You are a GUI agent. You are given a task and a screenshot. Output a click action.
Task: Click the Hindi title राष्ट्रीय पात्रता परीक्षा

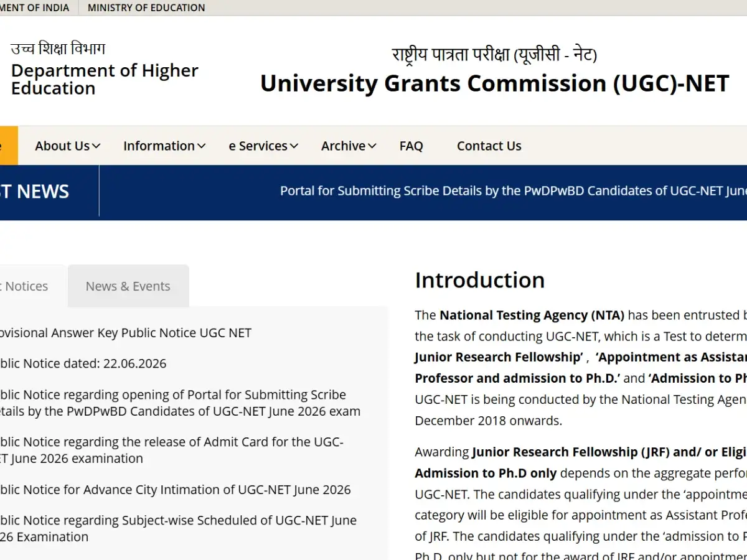[494, 55]
